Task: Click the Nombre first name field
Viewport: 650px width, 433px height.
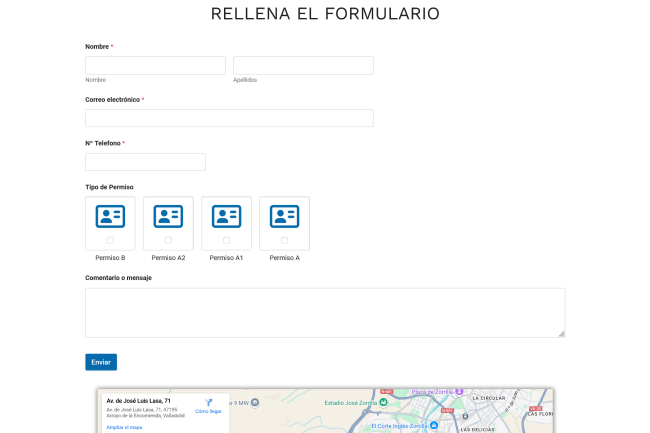Action: click(155, 65)
